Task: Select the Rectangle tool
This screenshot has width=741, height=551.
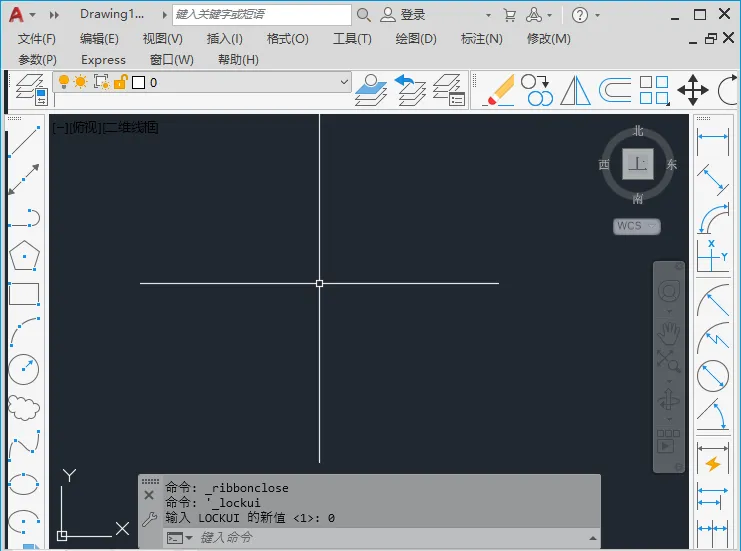Action: 24,294
